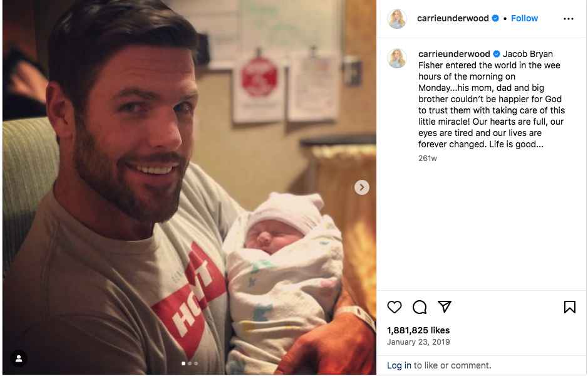This screenshot has height=376, width=588.
Task: Open carrieunderwood username in post header
Action: (453, 18)
